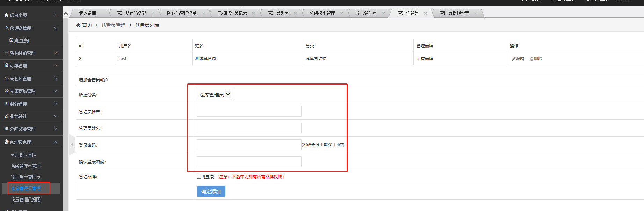Expand the 防伪控价管理 chevron
644x211 pixels.
pos(56,53)
